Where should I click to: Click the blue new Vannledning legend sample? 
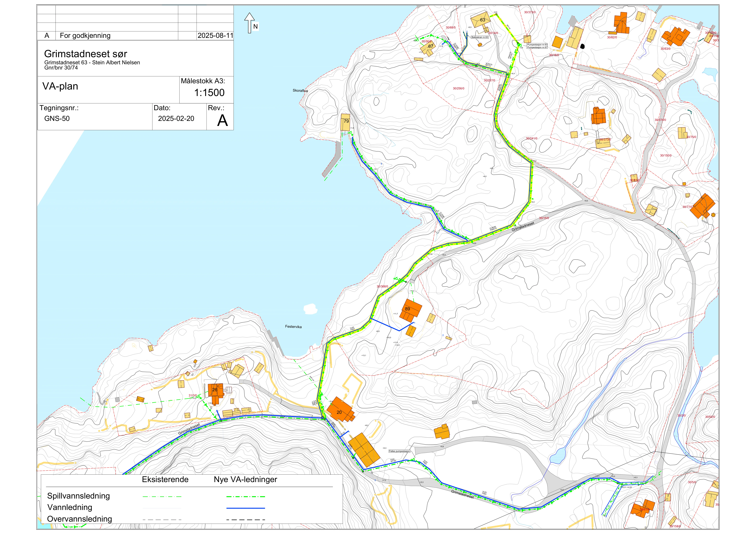tap(246, 508)
